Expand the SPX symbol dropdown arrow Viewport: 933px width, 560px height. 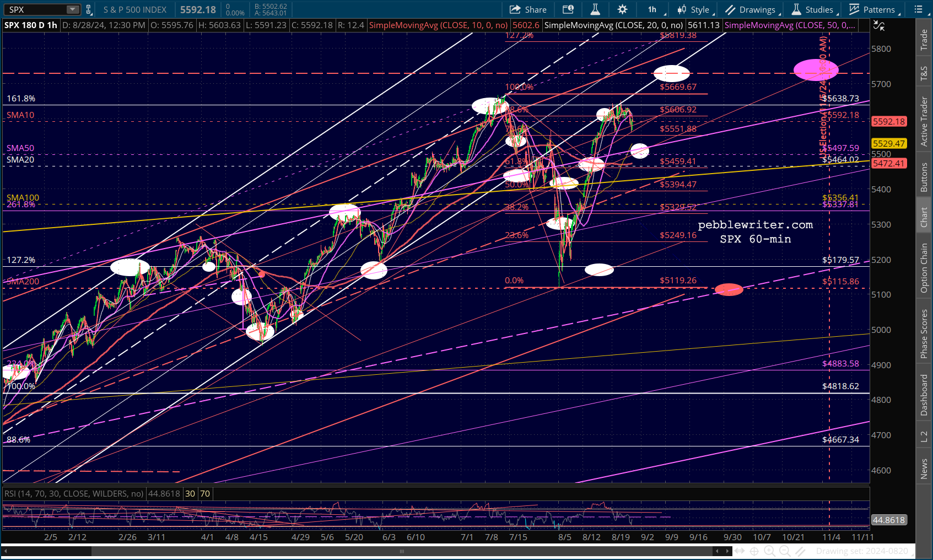(x=73, y=9)
